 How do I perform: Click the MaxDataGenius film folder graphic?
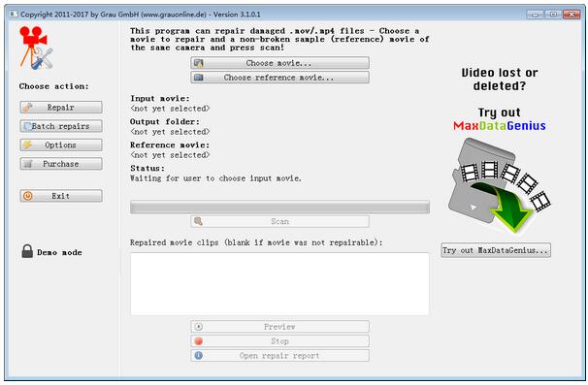click(500, 185)
